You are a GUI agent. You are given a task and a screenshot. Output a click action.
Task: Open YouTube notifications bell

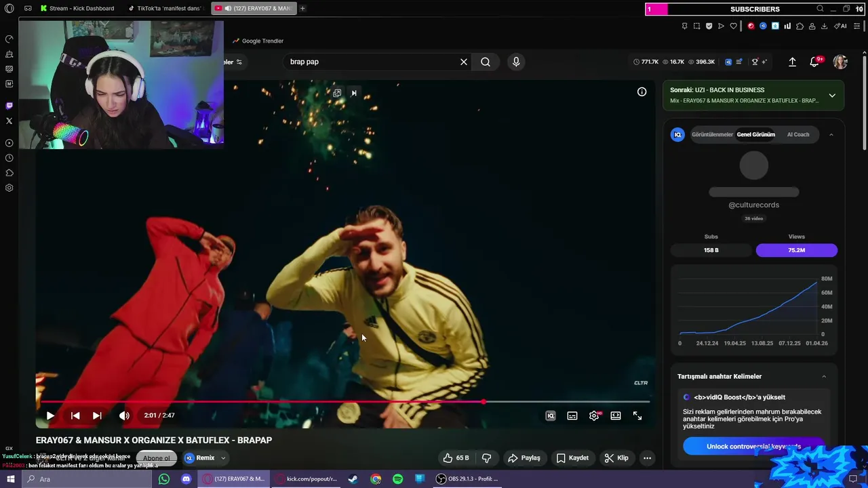pyautogui.click(x=814, y=62)
